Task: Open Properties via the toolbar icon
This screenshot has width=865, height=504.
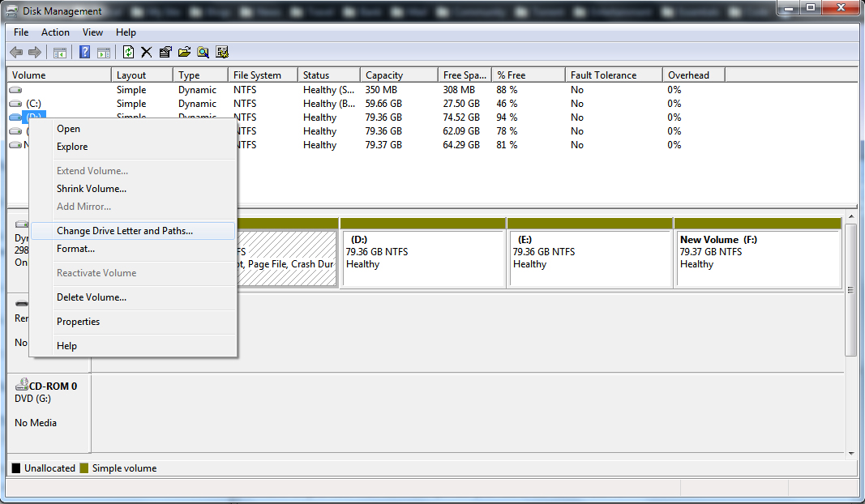Action: (x=165, y=52)
